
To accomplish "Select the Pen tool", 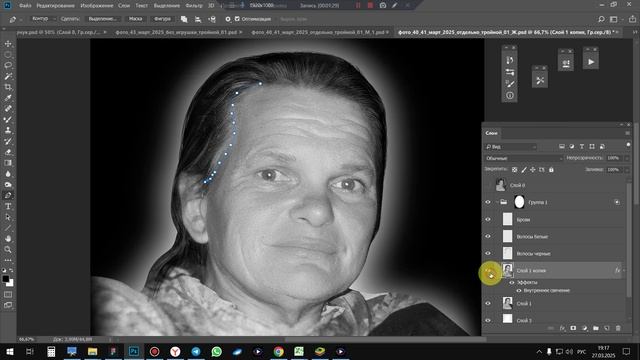I will point(8,195).
